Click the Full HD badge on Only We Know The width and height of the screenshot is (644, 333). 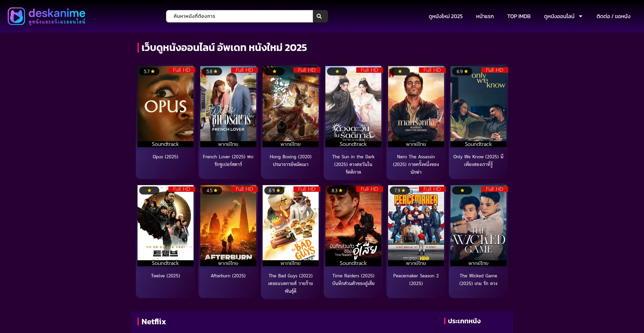(x=494, y=70)
